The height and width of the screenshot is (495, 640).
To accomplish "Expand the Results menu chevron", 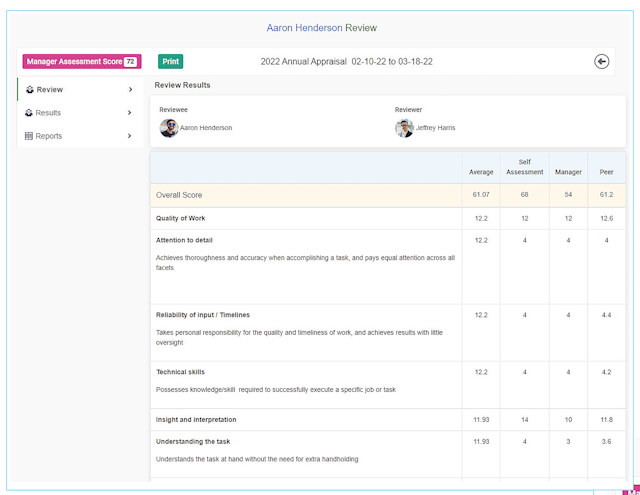I will 129,113.
